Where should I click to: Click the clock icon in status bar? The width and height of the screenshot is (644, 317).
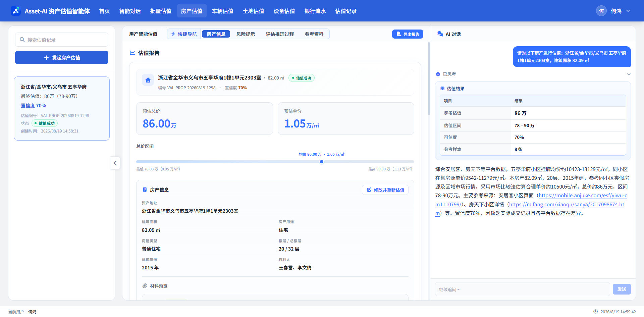click(596, 312)
